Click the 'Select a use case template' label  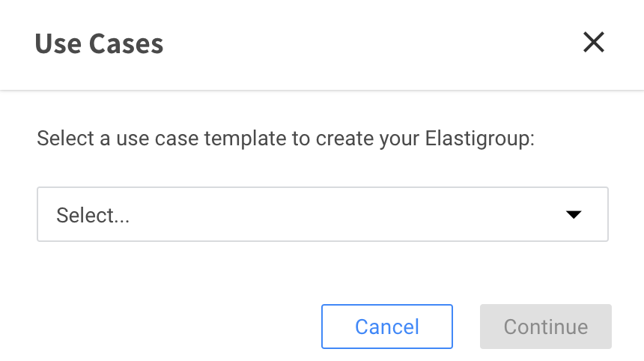coord(285,139)
